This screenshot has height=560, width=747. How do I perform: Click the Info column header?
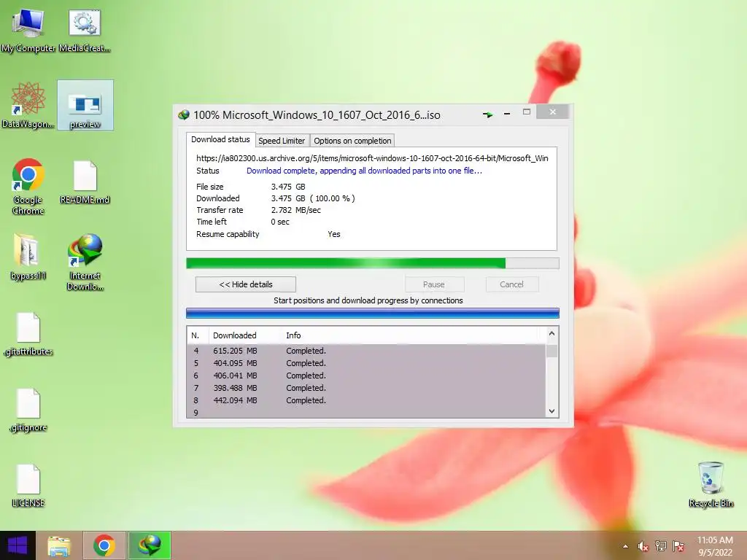point(410,335)
